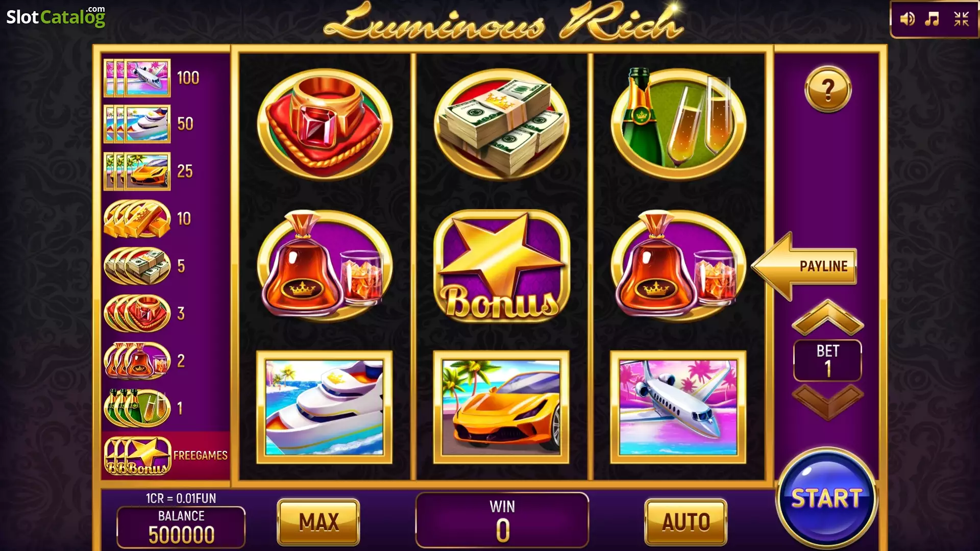Click the AUTO spin button
Image resolution: width=980 pixels, height=551 pixels.
tap(686, 522)
